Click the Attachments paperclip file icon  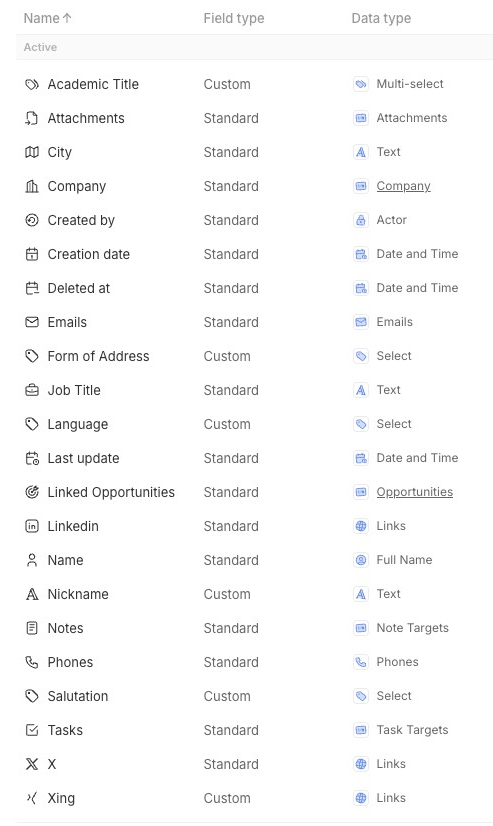(x=32, y=118)
